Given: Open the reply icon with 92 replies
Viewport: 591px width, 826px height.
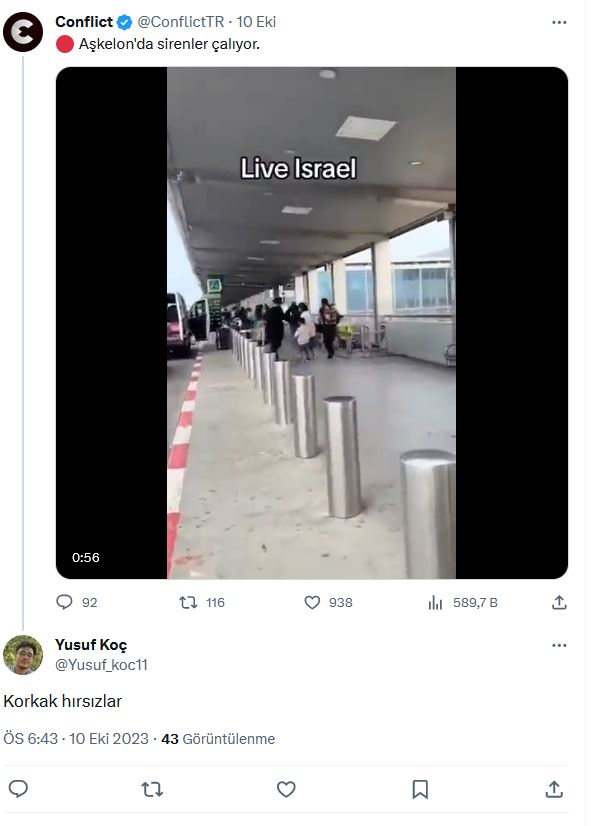Looking at the screenshot, I should (64, 602).
